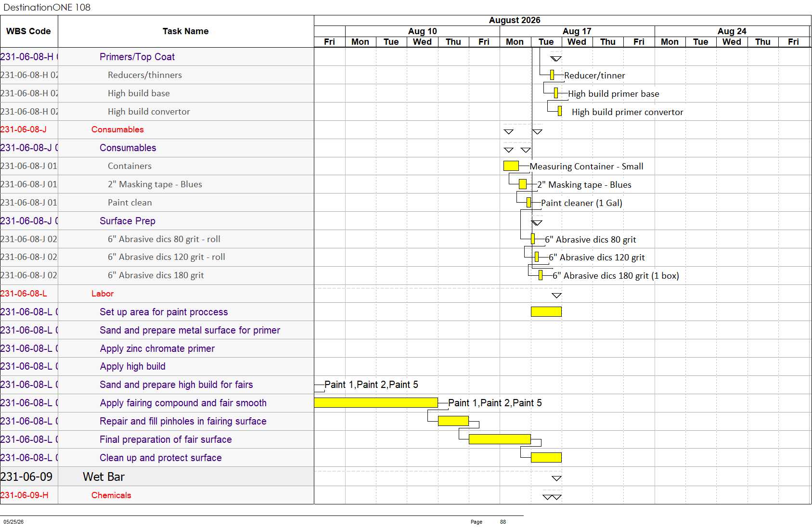812x528 pixels.
Task: Click the WBS Code column header
Action: [29, 31]
